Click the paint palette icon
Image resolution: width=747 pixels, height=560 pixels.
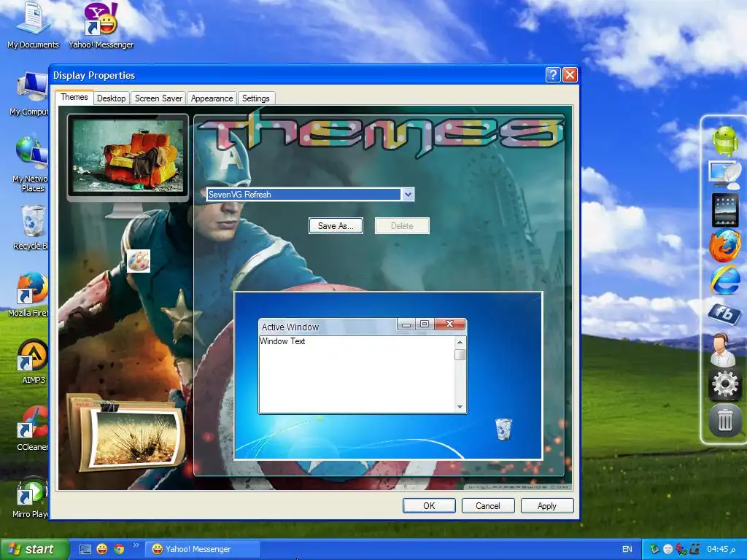tap(139, 261)
